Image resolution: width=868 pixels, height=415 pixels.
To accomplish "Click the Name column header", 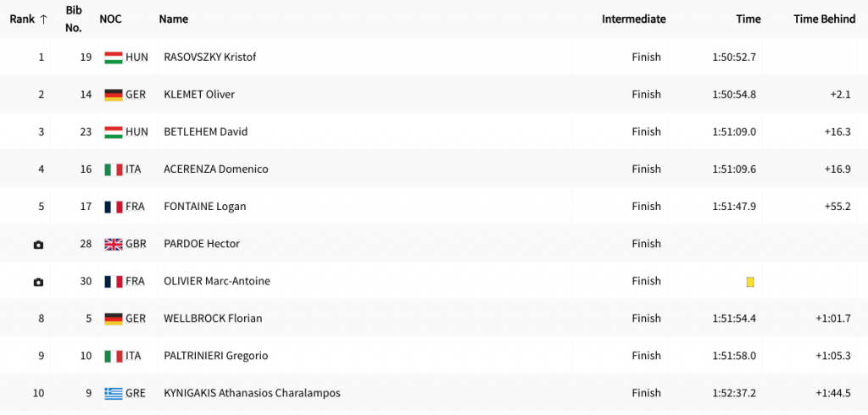I will pos(174,19).
